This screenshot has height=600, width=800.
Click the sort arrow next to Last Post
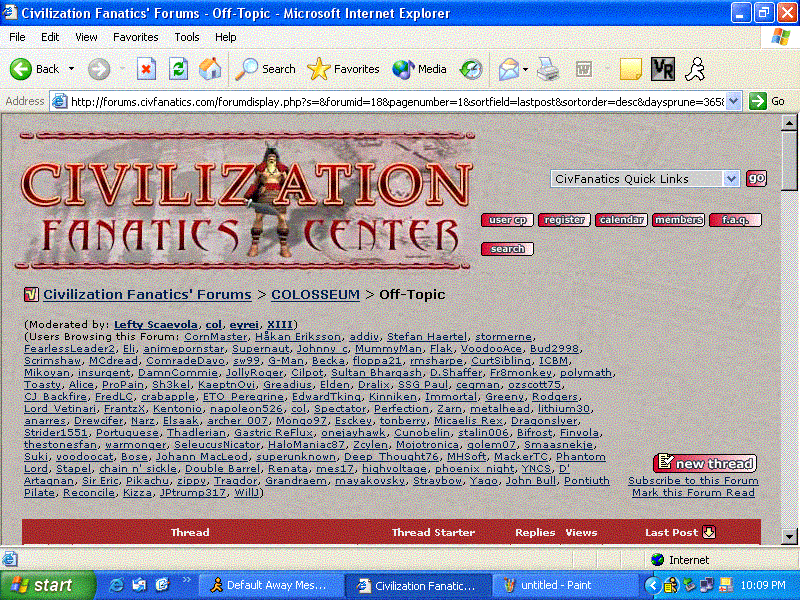709,532
